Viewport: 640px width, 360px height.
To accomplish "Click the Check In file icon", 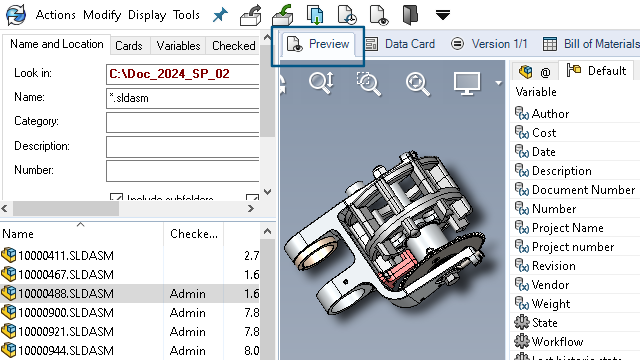I will click(282, 15).
